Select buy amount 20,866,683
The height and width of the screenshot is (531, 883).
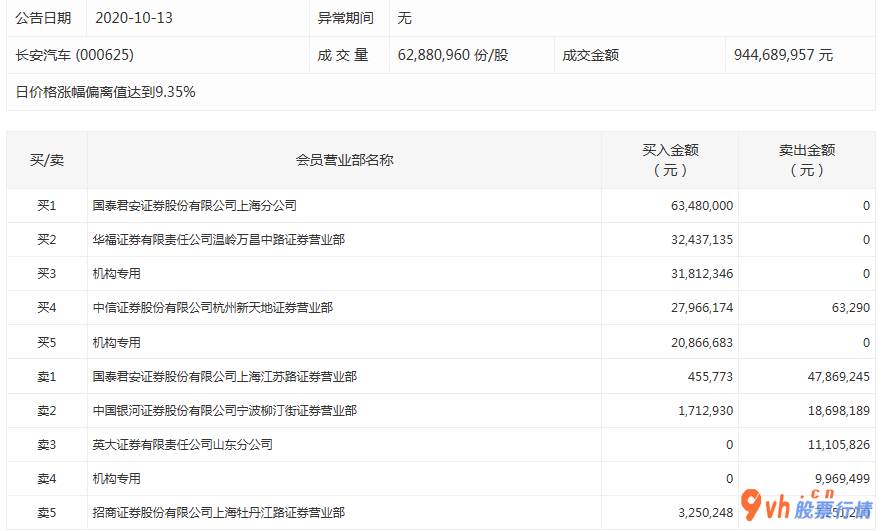pos(702,342)
